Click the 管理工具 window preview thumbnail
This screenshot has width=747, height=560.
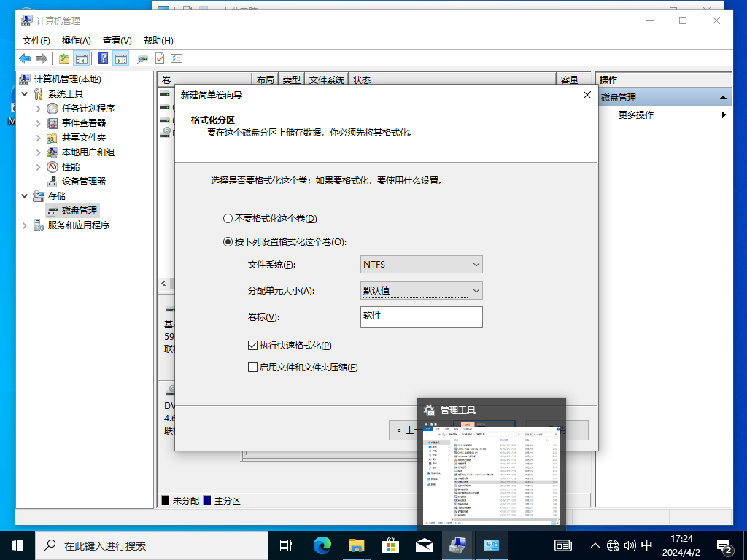[491, 474]
